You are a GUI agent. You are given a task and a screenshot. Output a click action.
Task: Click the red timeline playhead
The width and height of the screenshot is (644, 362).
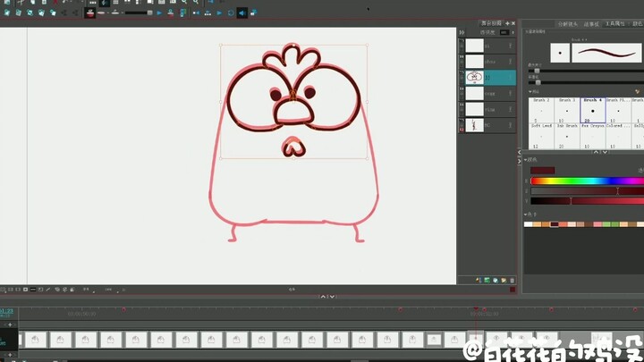[476, 309]
